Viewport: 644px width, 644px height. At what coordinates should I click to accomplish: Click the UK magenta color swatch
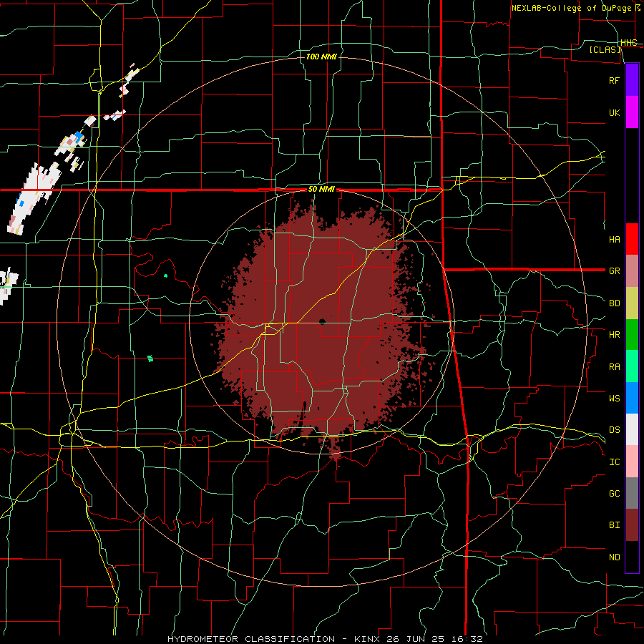[632, 112]
